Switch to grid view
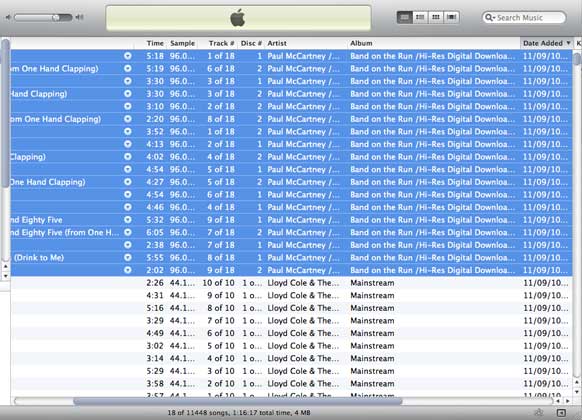 pyautogui.click(x=436, y=17)
